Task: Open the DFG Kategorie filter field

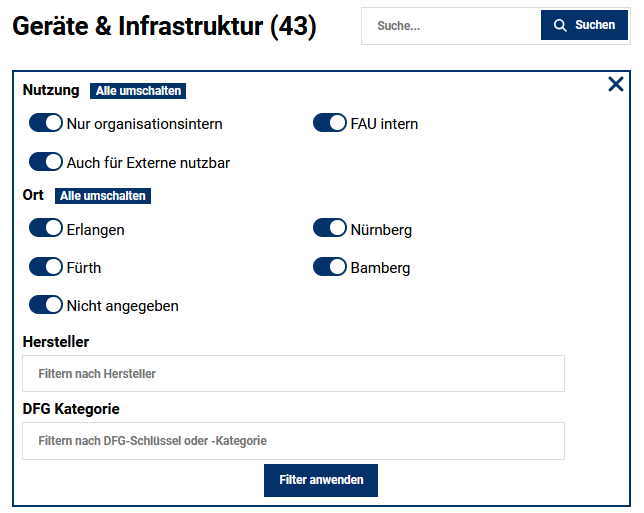Action: point(293,441)
